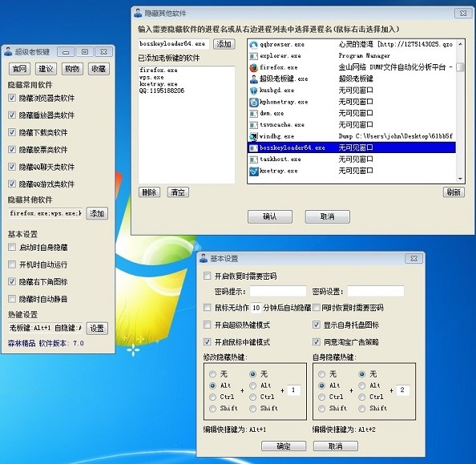The width and height of the screenshot is (476, 464).
Task: Toggle 隐藏播放器类软件 checkbox
Action: 12,115
